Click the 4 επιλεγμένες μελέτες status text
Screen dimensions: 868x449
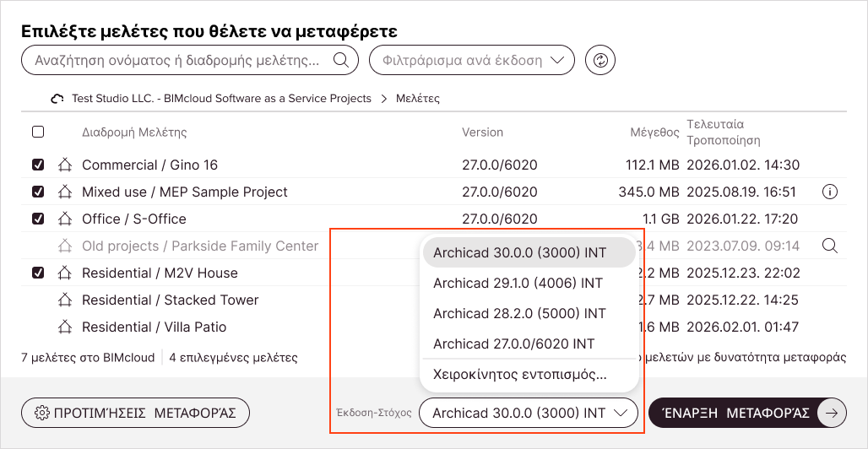click(234, 358)
